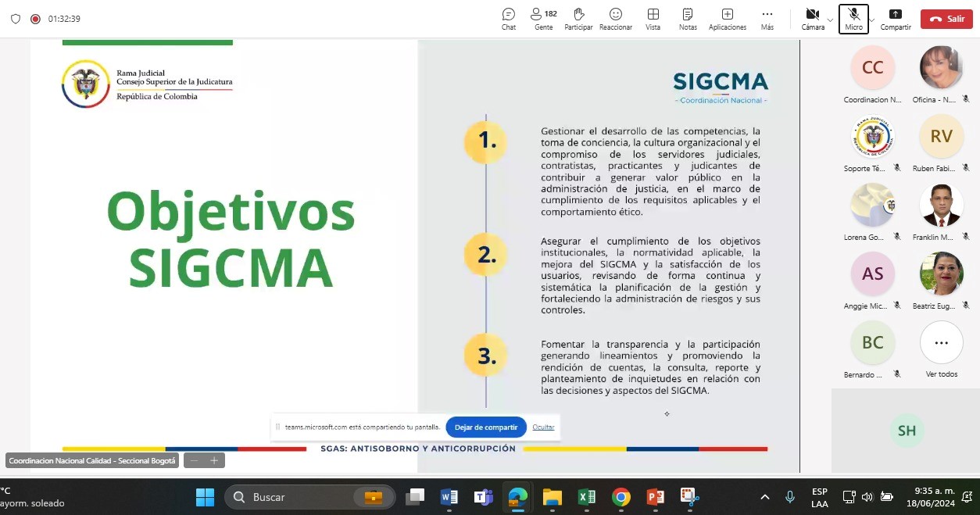Click Coordinacion Nacional Calidad presenter label
This screenshot has width=980, height=515.
coord(92,460)
